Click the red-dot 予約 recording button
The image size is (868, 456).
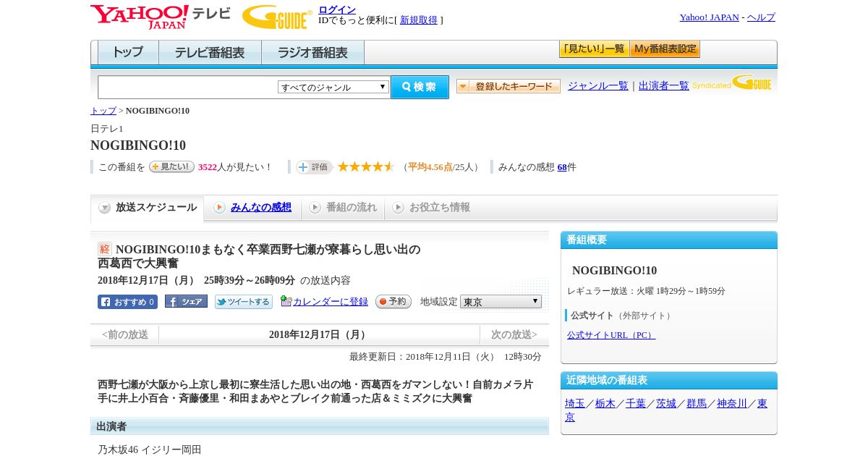[x=393, y=302]
